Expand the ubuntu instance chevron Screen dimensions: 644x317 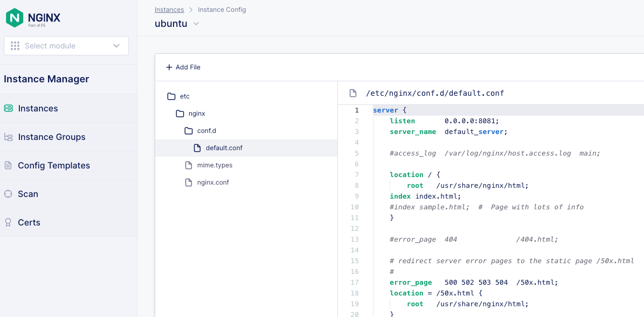[196, 24]
